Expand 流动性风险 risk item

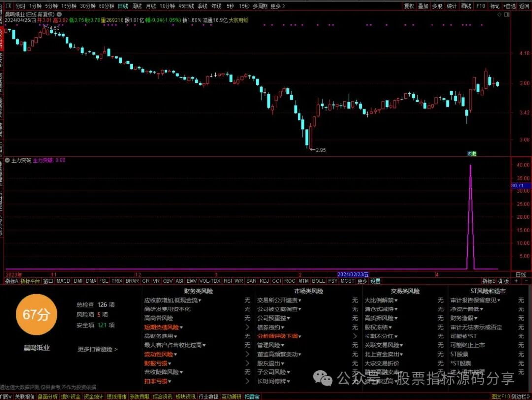[x=161, y=354]
